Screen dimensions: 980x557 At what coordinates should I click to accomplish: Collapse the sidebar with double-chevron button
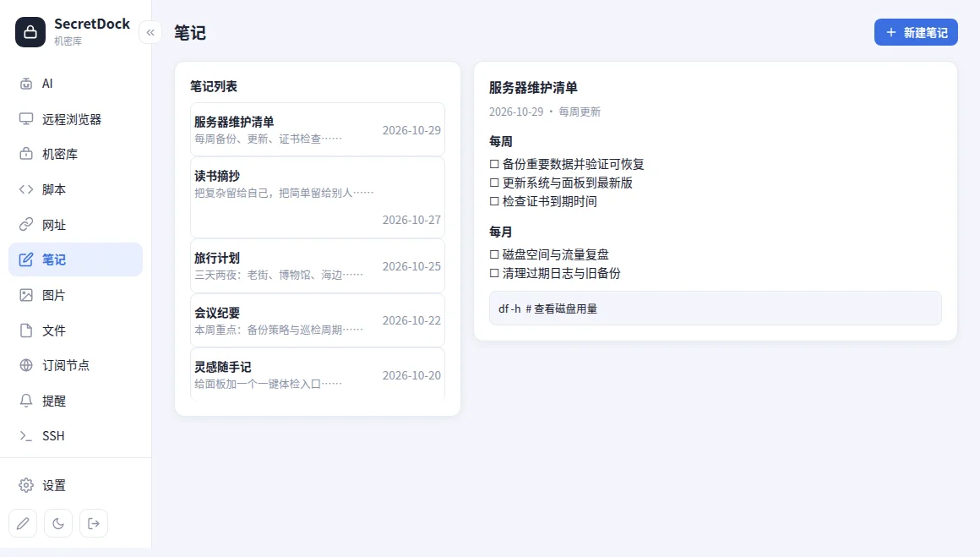(150, 32)
